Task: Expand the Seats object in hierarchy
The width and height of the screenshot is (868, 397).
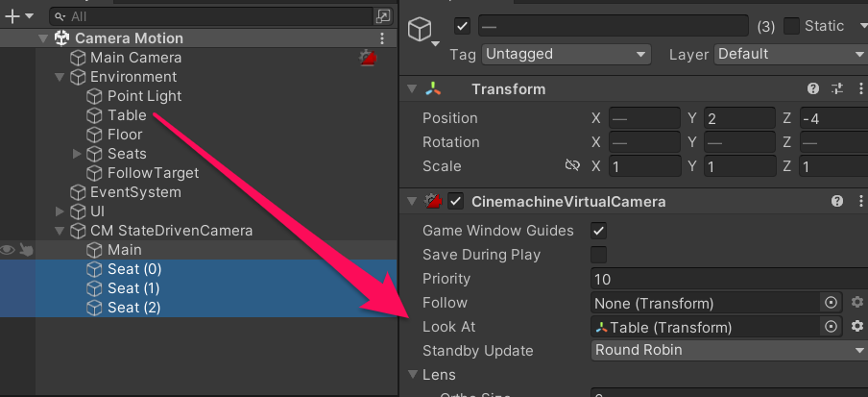Action: tap(78, 154)
